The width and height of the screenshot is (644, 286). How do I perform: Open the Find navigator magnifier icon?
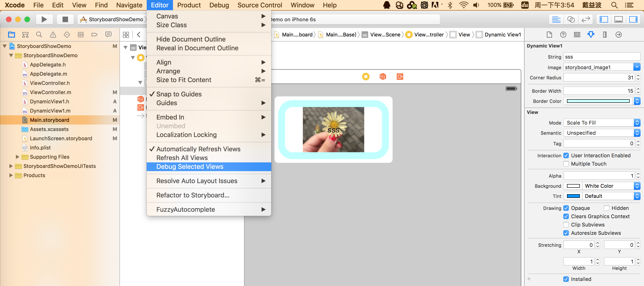click(39, 35)
